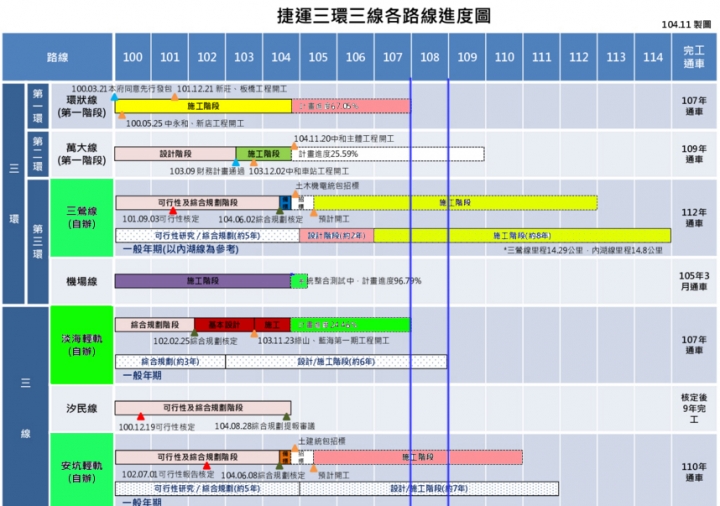Click 三鶯線 可行性及綜合規劃階段 bar
This screenshot has width=720, height=506.
(x=197, y=202)
